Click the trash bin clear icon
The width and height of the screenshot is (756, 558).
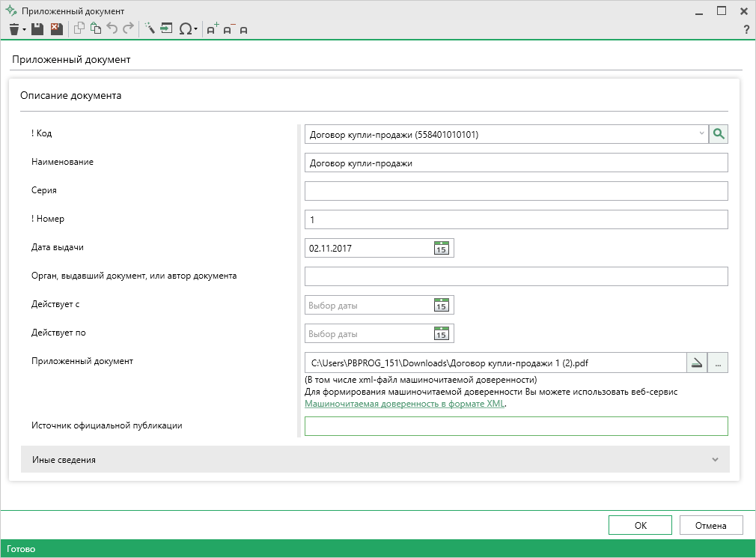coord(13,29)
